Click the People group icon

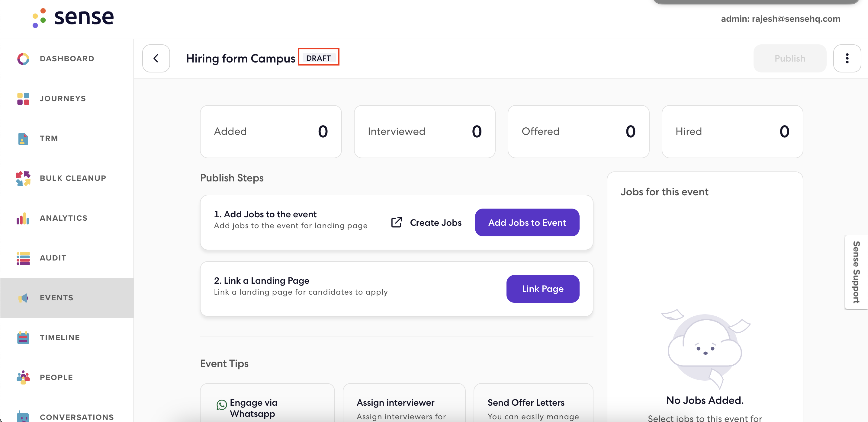click(x=23, y=378)
